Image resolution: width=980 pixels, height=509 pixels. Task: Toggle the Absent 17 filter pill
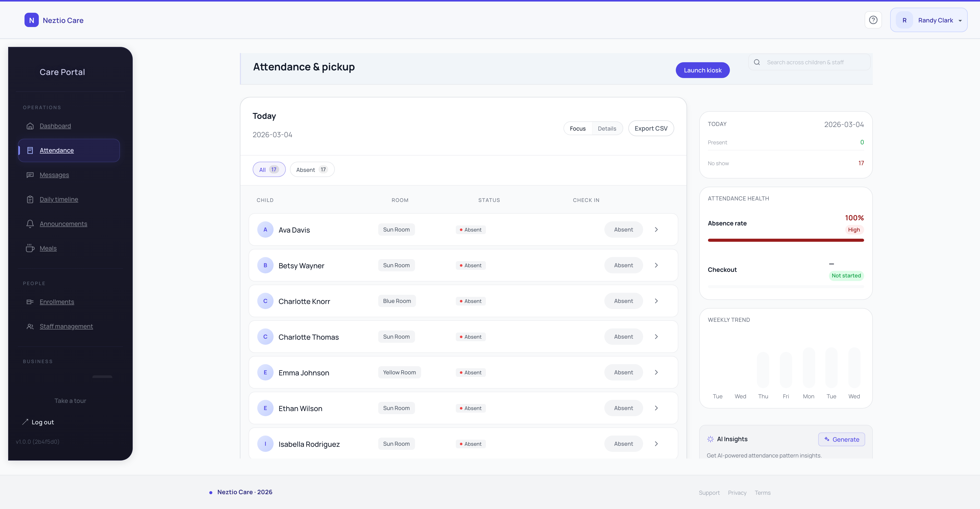pos(312,169)
